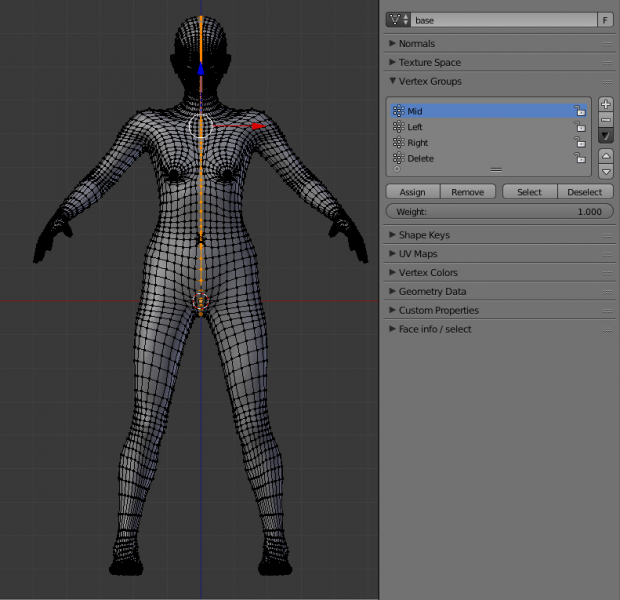Click the red X-axis manipulator arrow

pyautogui.click(x=257, y=126)
